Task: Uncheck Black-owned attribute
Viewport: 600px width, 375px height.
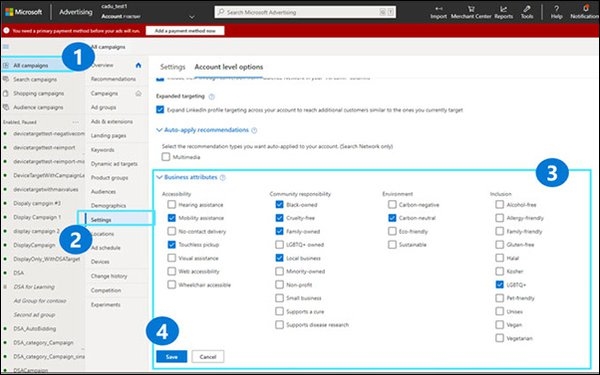Action: pyautogui.click(x=279, y=205)
